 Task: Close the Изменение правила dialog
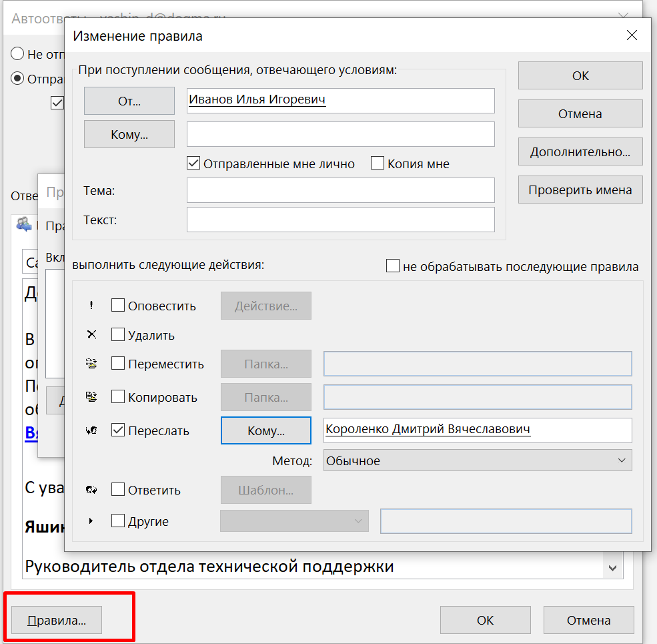click(631, 36)
